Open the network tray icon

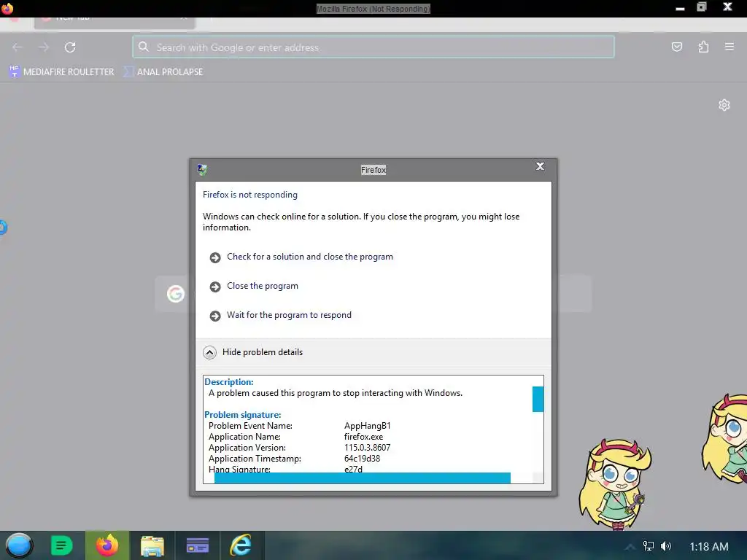coord(649,546)
